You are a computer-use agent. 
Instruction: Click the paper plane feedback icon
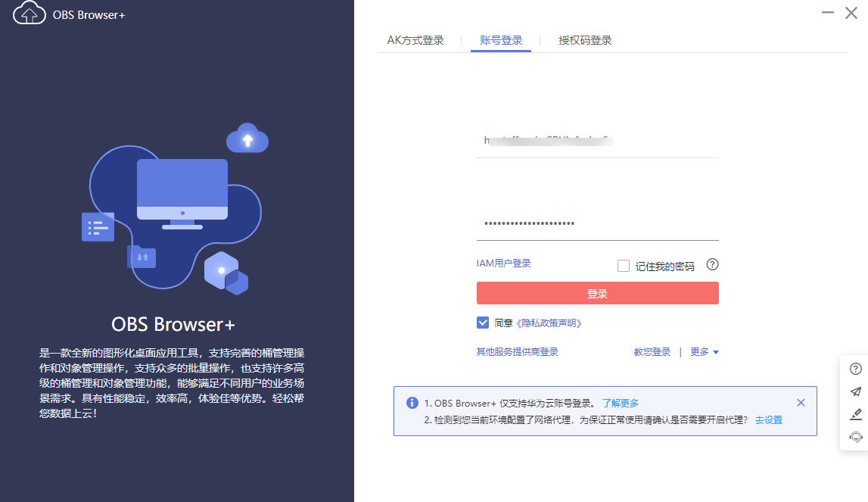coord(856,391)
